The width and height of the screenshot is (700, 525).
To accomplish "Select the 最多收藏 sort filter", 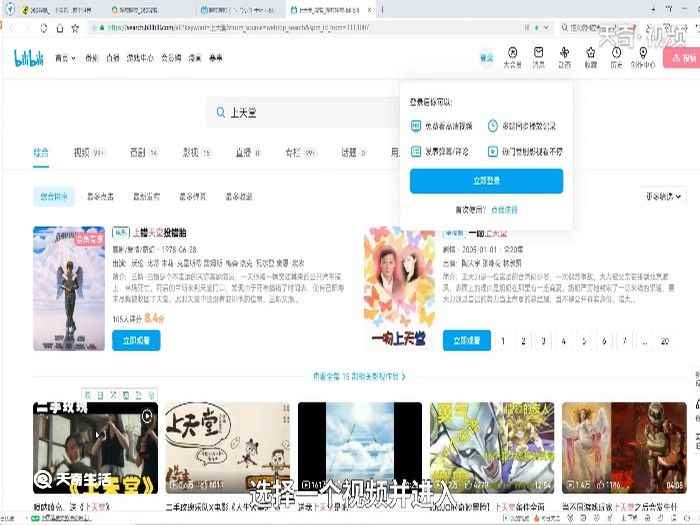I will 239,196.
